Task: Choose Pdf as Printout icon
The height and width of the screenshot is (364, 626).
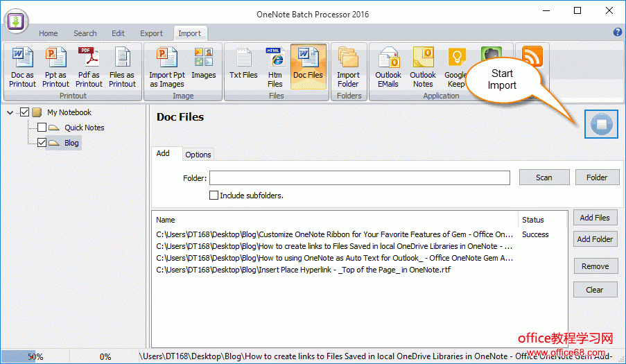Action: click(89, 67)
